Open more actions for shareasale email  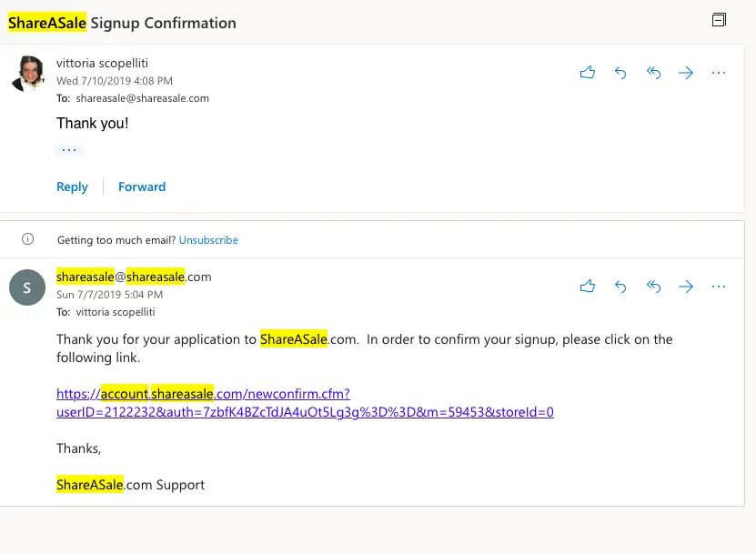coord(719,287)
